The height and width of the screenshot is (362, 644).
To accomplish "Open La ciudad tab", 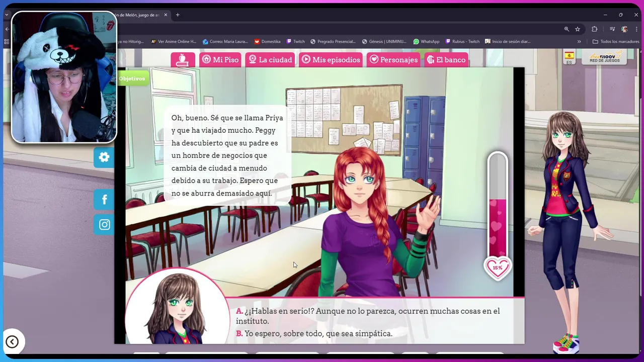I will coord(270,60).
